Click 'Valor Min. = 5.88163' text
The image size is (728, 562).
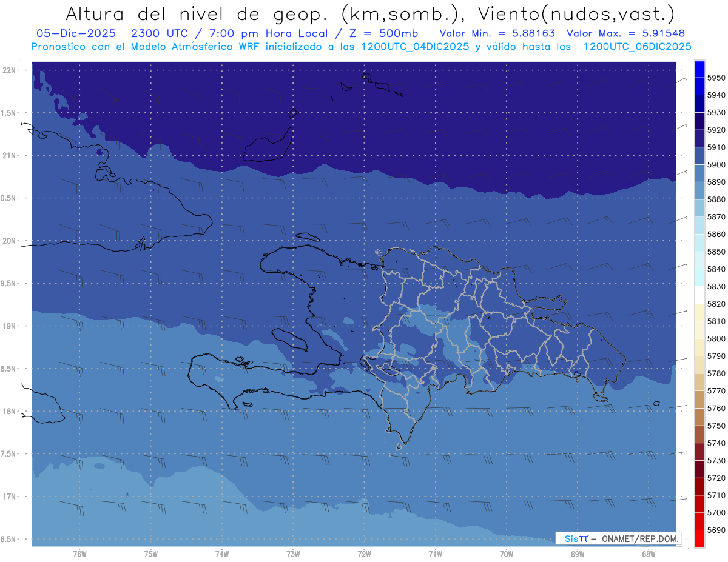pyautogui.click(x=497, y=33)
